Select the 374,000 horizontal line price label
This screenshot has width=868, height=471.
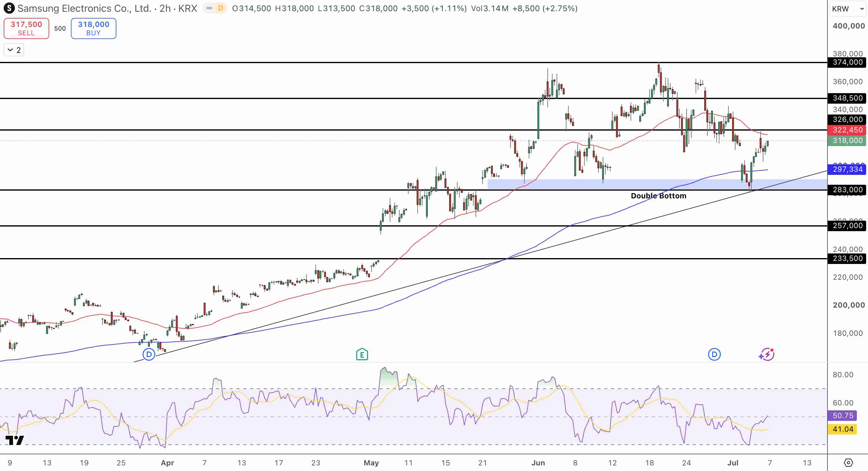pyautogui.click(x=847, y=62)
